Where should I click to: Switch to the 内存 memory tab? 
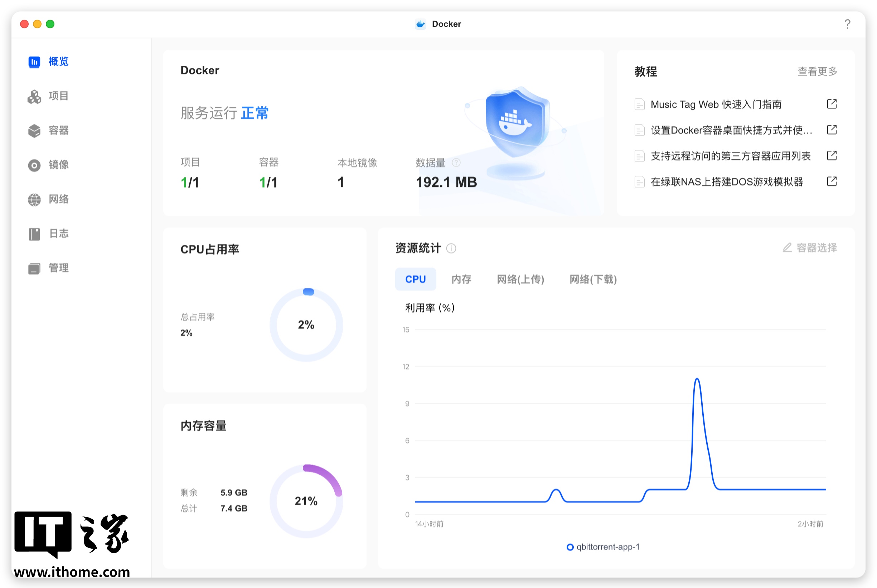[461, 280]
